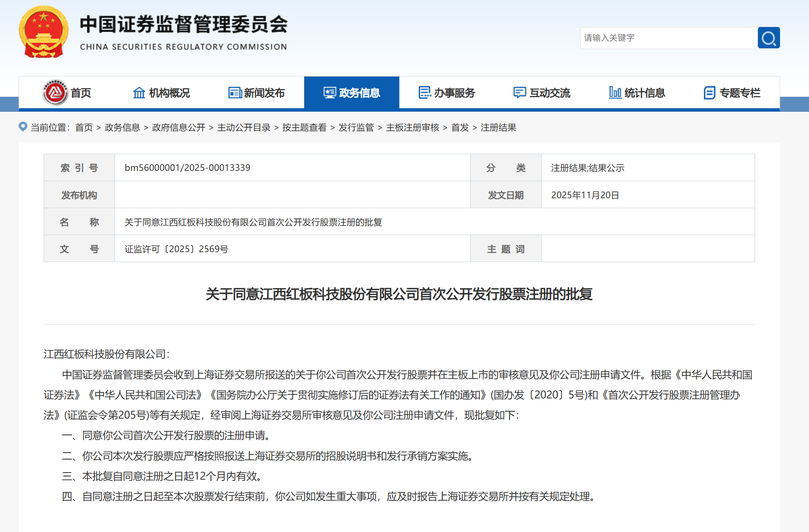Click the monitor icon beside 政务信息
This screenshot has width=809, height=532.
pos(330,93)
